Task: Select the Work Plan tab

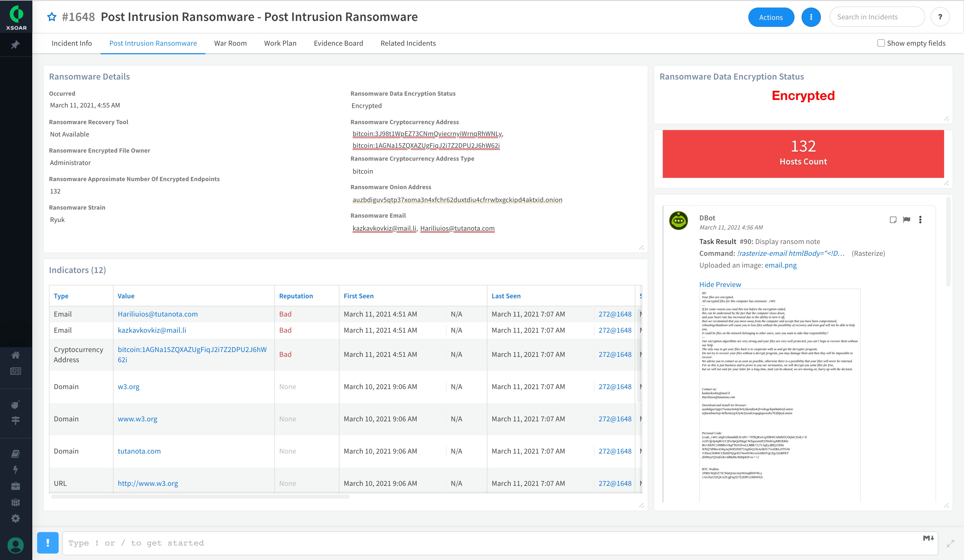Action: [279, 43]
